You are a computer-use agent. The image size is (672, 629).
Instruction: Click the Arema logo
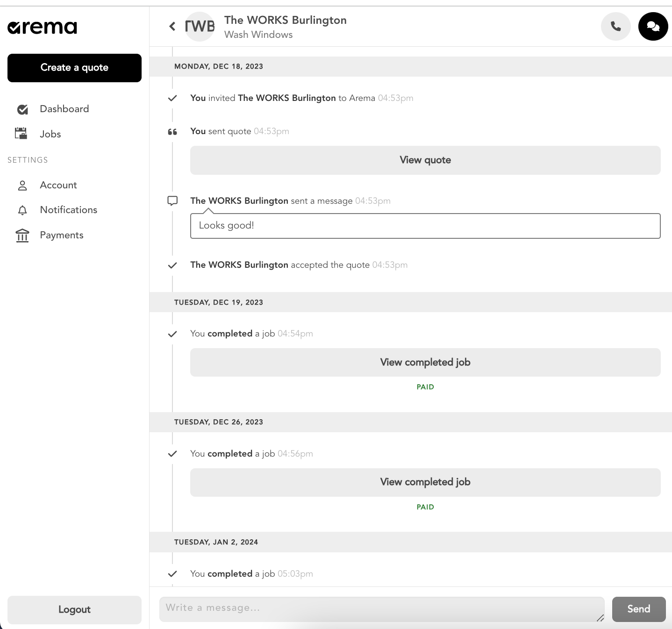pos(43,28)
